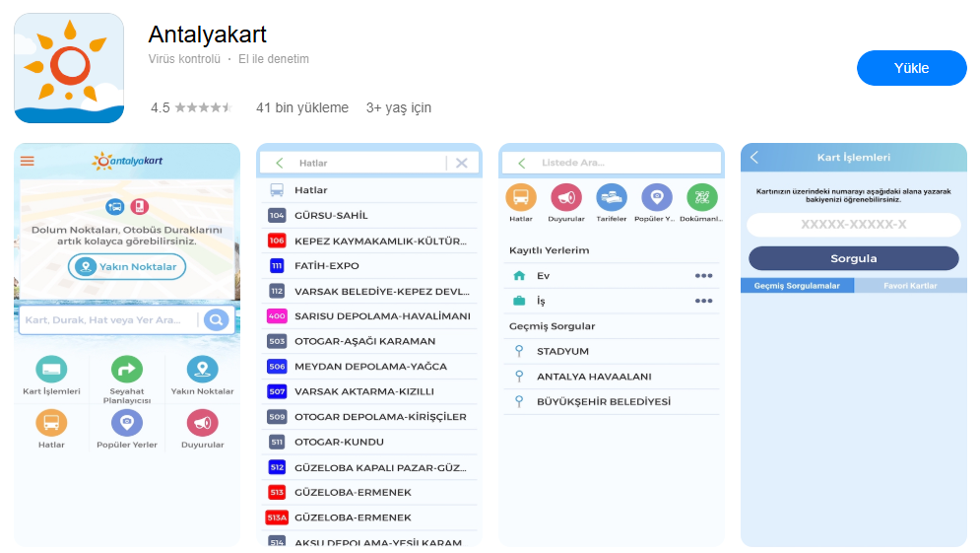
Task: Click the Hatlar bus header icon
Action: pos(277,190)
